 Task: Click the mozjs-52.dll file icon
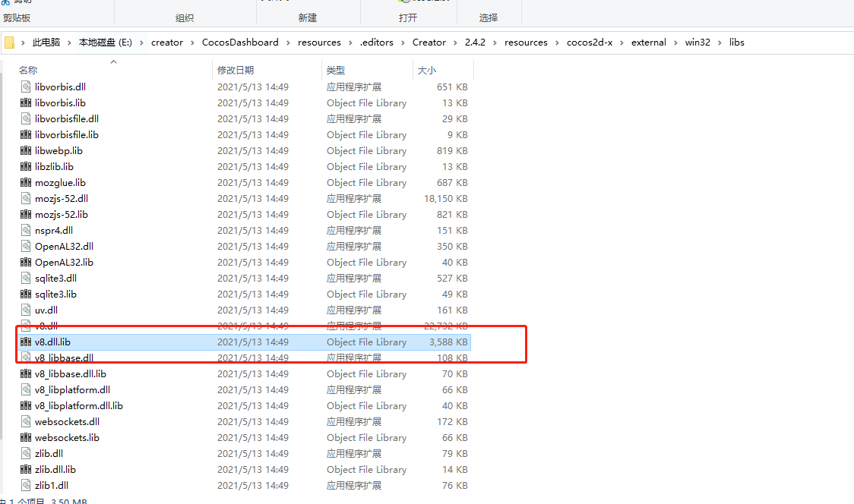point(26,198)
